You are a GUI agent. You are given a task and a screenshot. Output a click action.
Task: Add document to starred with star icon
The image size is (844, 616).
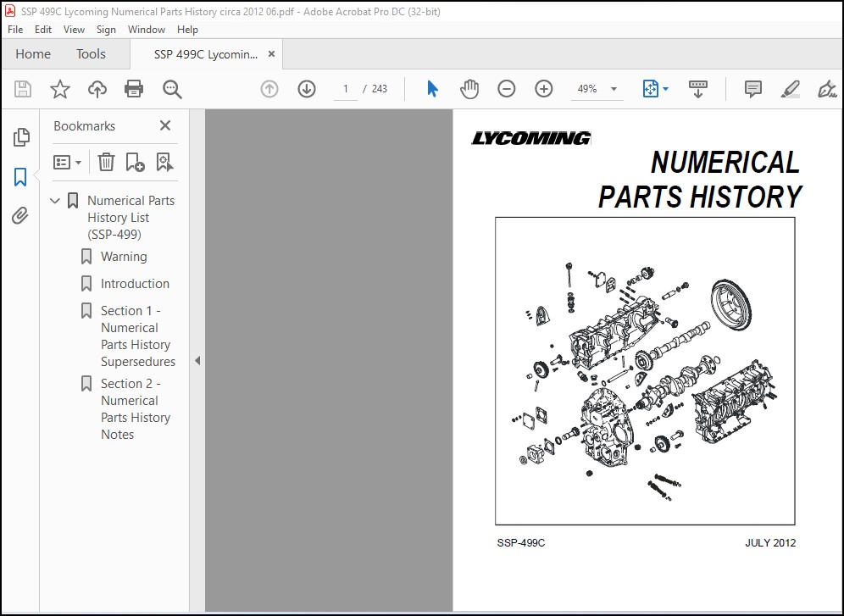coord(60,89)
